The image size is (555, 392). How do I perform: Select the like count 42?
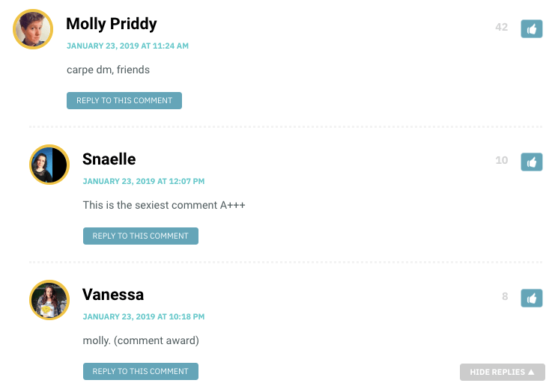(x=501, y=27)
